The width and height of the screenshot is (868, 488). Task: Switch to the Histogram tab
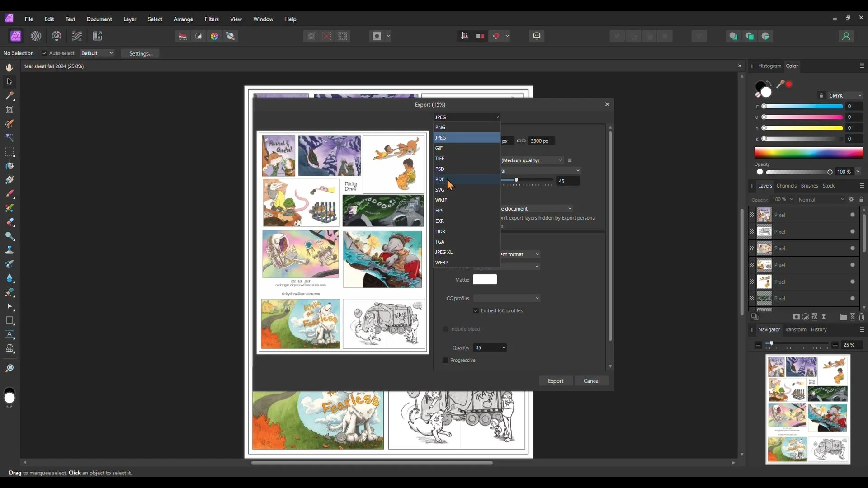pyautogui.click(x=769, y=66)
